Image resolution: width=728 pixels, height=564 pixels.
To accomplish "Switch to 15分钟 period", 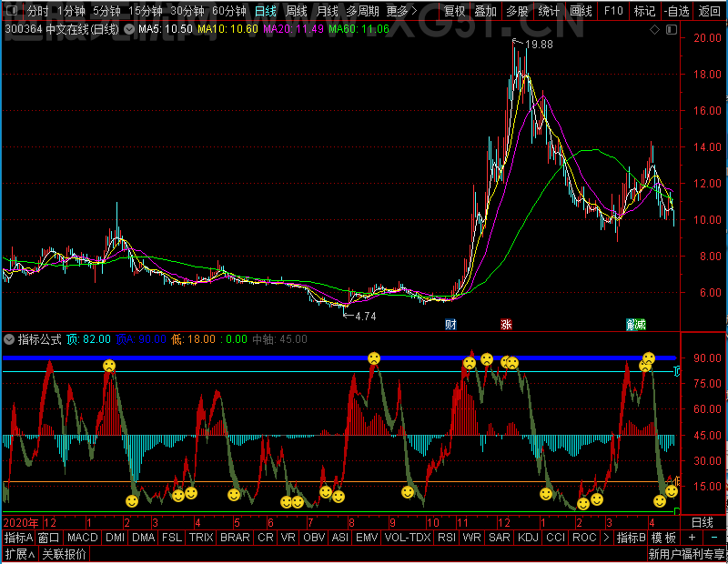I will (146, 11).
